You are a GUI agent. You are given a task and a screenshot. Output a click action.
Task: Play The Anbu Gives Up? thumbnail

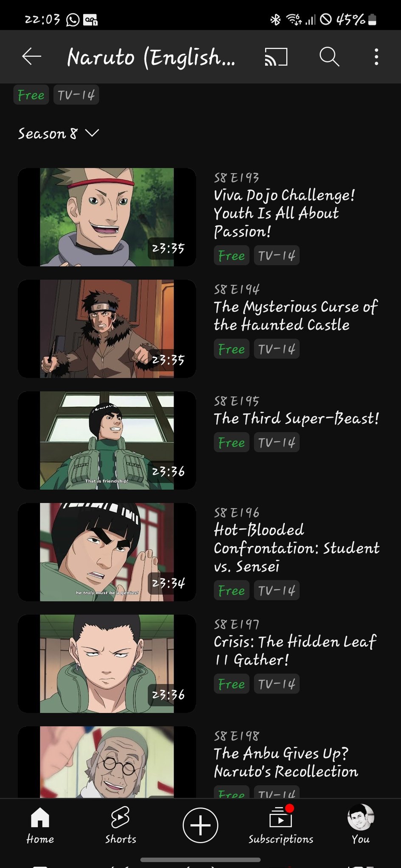tap(107, 762)
